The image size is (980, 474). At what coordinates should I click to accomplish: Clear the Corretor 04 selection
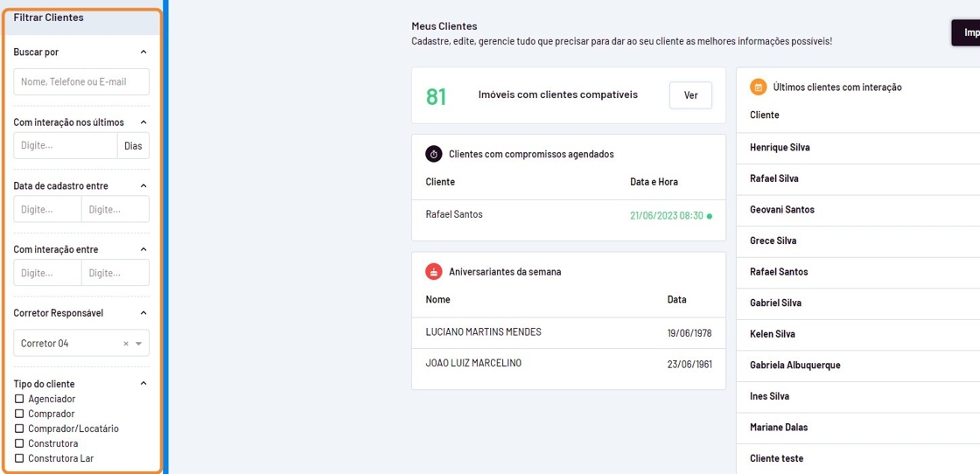point(126,344)
